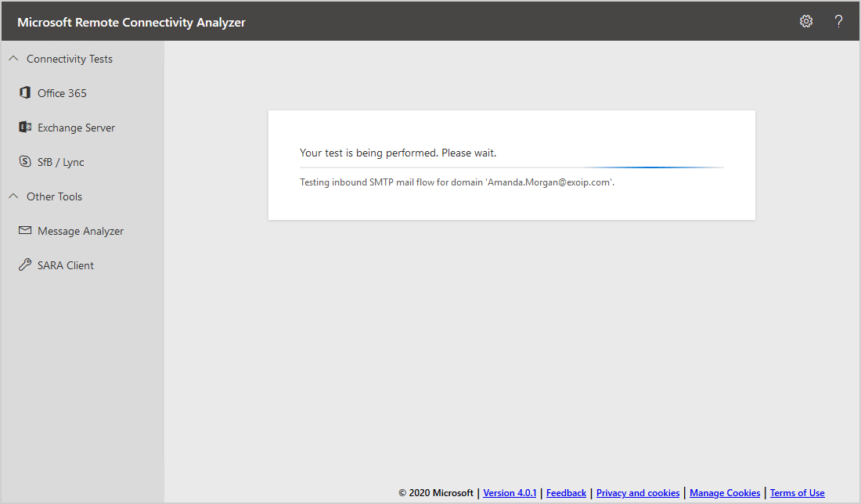The height and width of the screenshot is (504, 861).
Task: Open the help question mark icon
Action: pyautogui.click(x=838, y=21)
